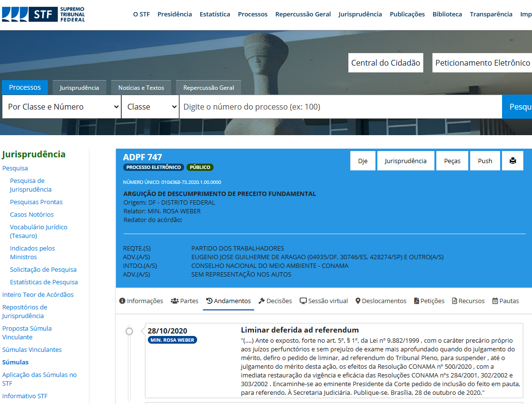Open the bold Súmulas sidebar link
Viewport: 532px width, 404px height.
[x=15, y=362]
